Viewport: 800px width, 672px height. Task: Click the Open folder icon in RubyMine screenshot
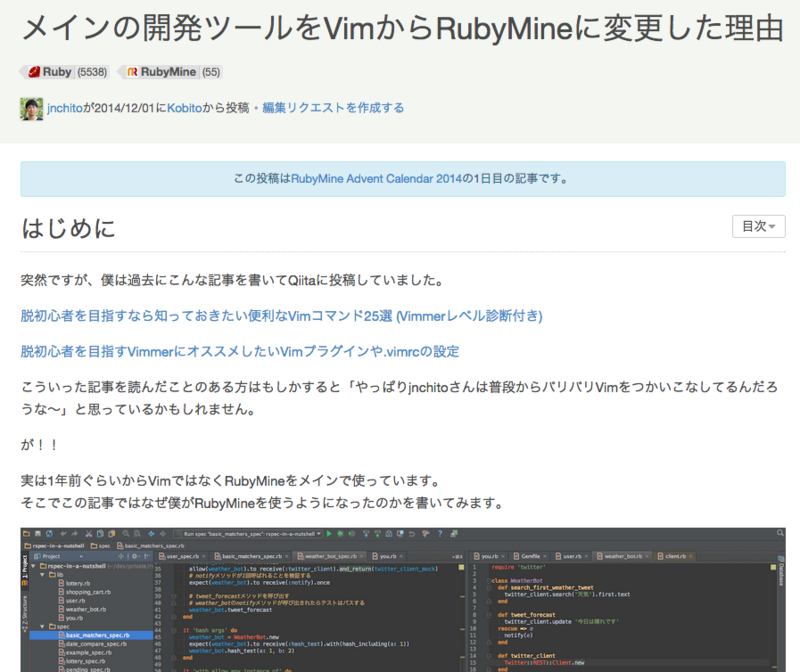(x=26, y=534)
